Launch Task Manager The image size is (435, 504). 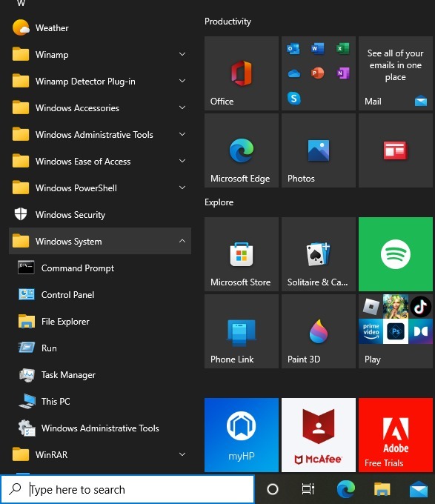[99, 374]
